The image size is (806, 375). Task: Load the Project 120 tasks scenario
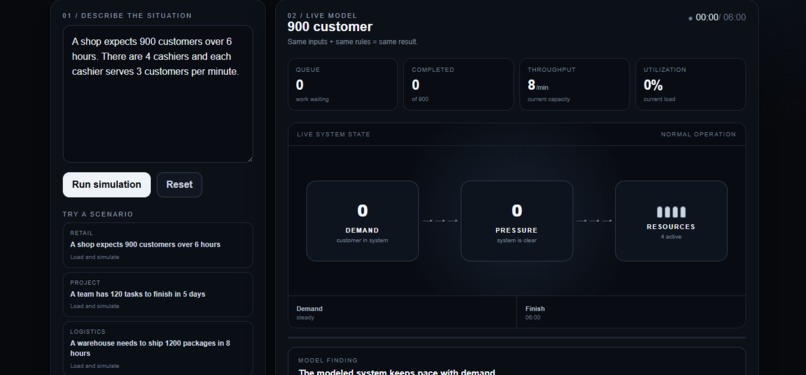coord(158,294)
